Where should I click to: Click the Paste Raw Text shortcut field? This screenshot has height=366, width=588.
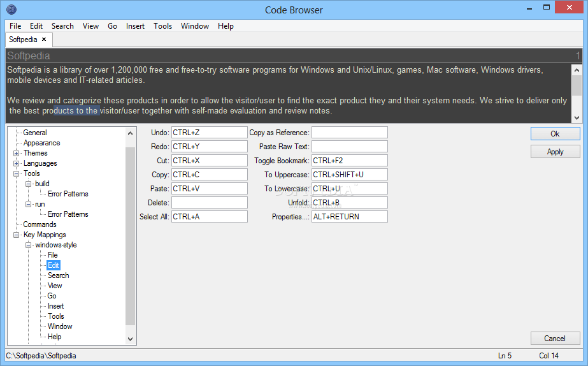(350, 147)
